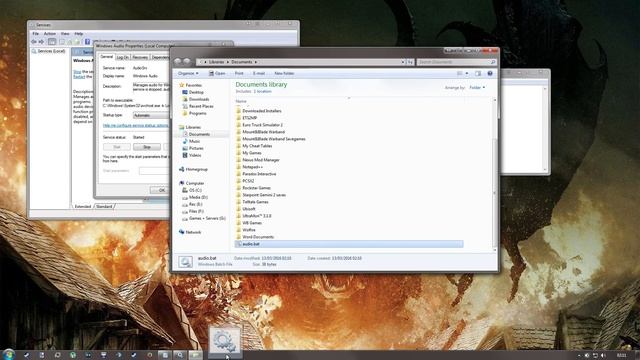Click the Search Documents field
This screenshot has height=360, width=640.
pos(456,62)
